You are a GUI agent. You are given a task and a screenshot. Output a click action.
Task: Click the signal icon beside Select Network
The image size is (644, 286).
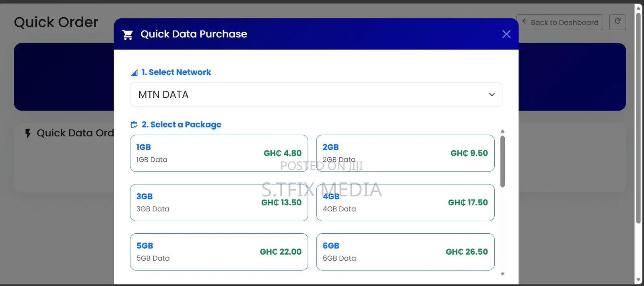[x=134, y=73]
